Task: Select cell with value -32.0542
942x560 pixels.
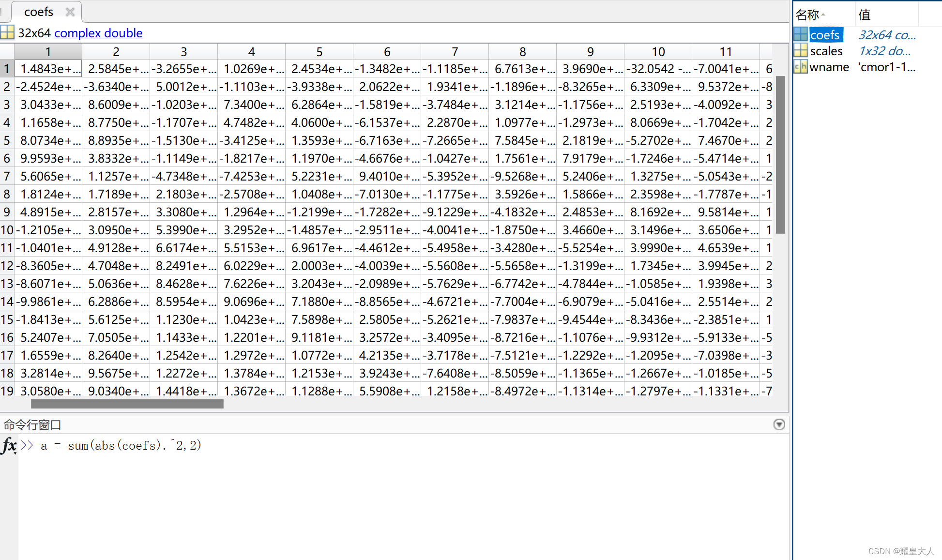Action: coord(657,69)
